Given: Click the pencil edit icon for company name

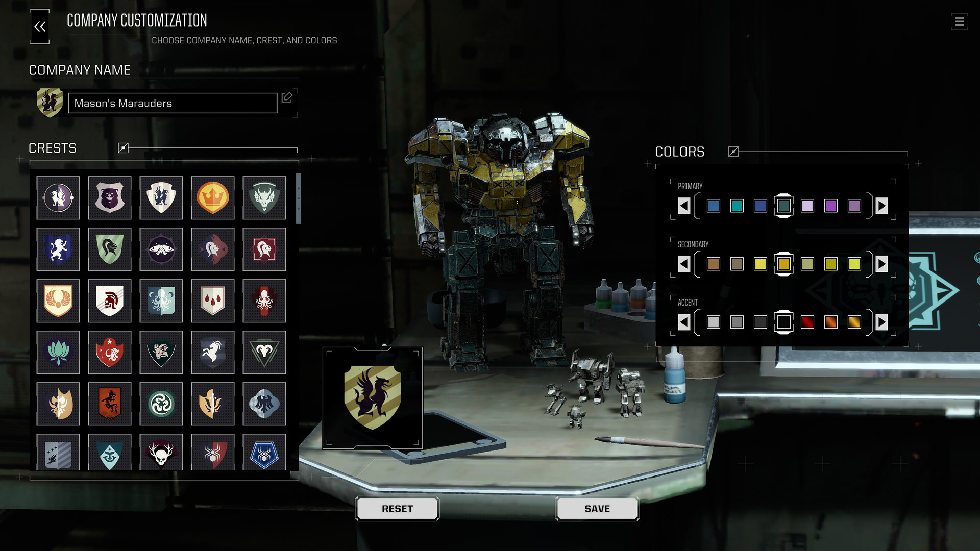Looking at the screenshot, I should pyautogui.click(x=287, y=98).
